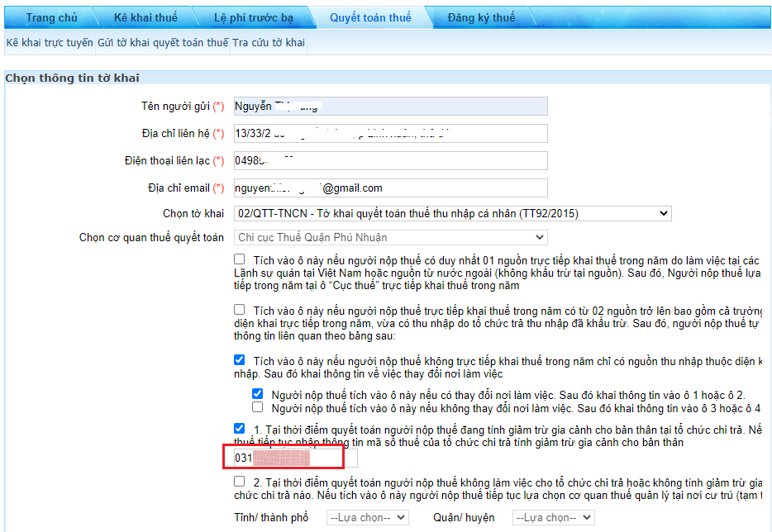
Task: Expand the Chọn tờ khai dropdown
Action: [452, 214]
